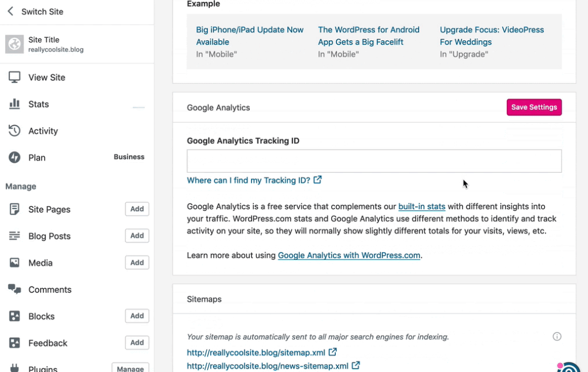Viewport: 588px width, 372px height.
Task: Open Media in the sidebar
Action: [x=40, y=262]
